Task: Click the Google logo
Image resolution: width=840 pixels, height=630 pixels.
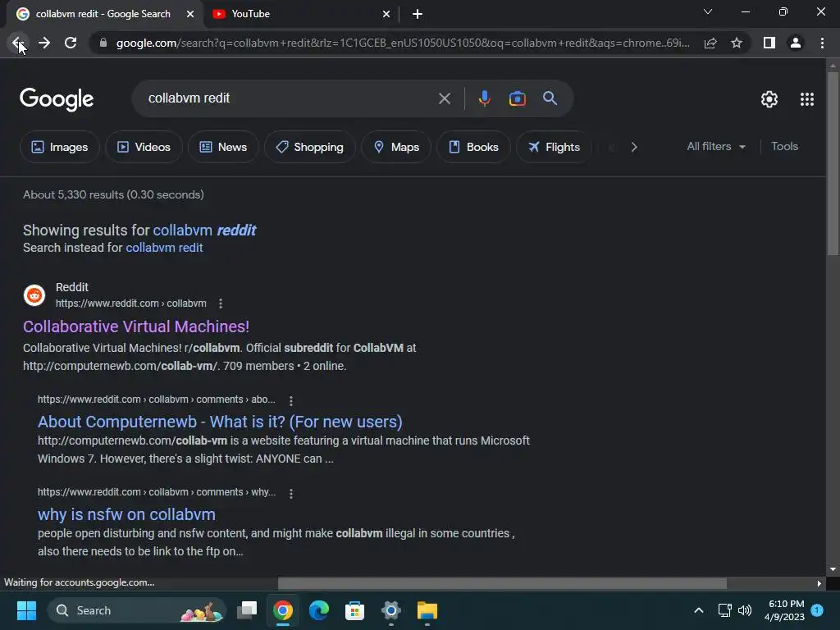Action: (57, 99)
